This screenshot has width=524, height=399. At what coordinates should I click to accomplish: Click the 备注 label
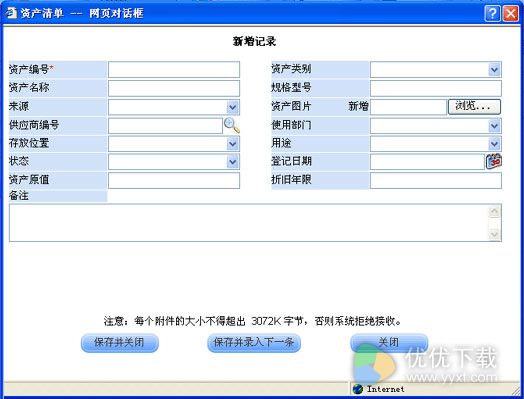[x=19, y=195]
